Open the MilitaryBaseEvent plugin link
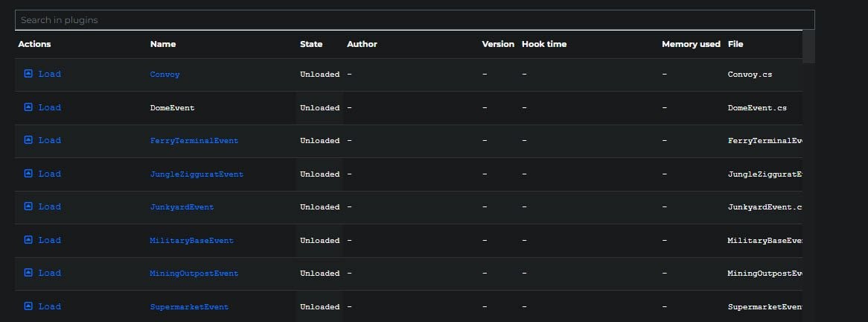868x322 pixels. [x=191, y=241]
